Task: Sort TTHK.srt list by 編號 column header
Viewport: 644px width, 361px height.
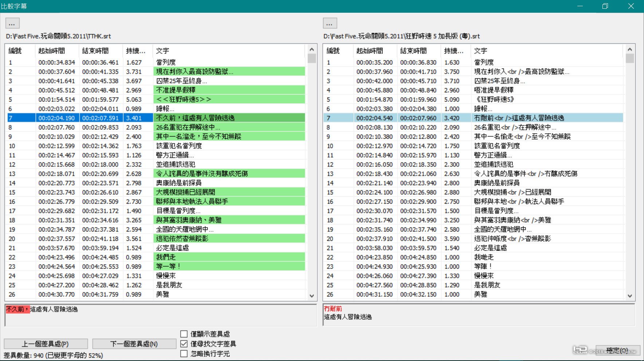Action: 20,51
